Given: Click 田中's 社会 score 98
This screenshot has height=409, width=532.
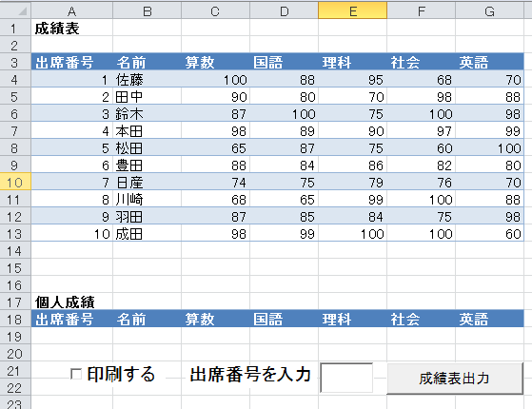Looking at the screenshot, I should [421, 96].
